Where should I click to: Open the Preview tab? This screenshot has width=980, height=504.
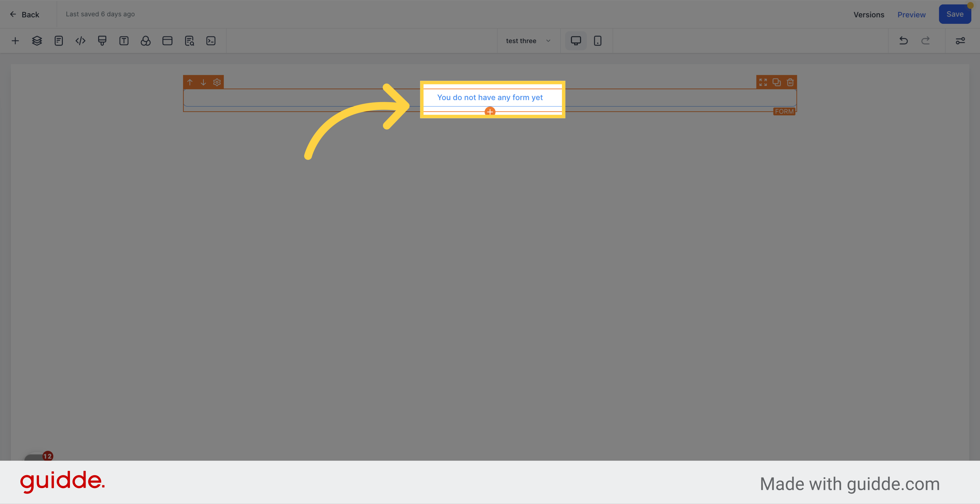pyautogui.click(x=911, y=15)
